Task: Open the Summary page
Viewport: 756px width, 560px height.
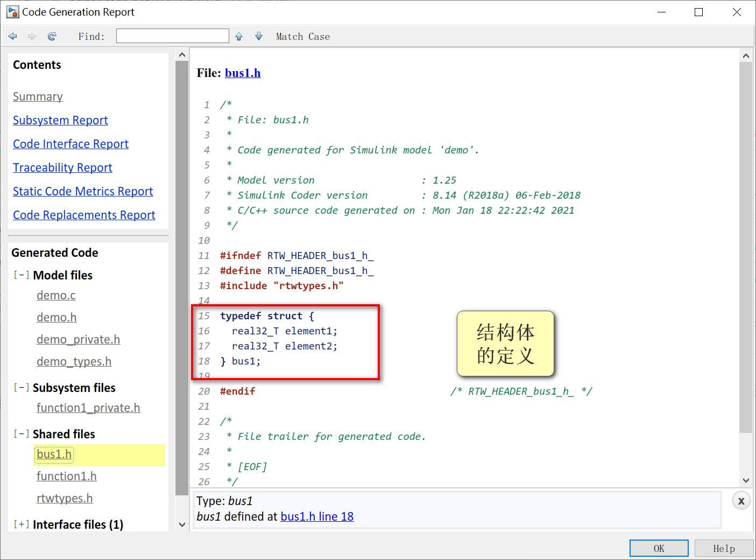Action: pos(38,96)
